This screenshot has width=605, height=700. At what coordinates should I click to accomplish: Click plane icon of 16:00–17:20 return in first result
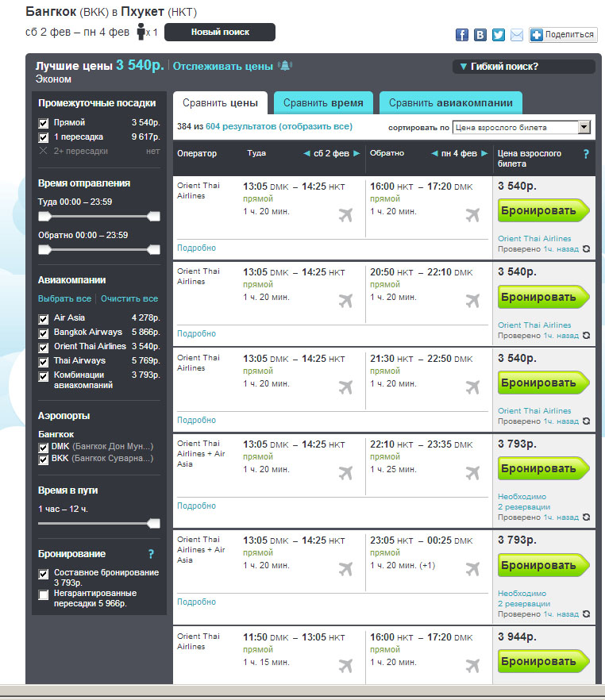[472, 215]
